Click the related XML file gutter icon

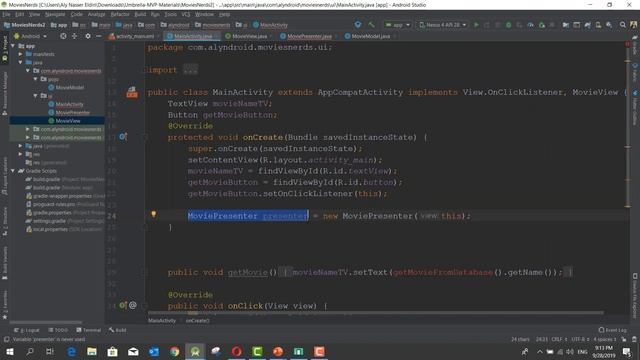tap(131, 92)
